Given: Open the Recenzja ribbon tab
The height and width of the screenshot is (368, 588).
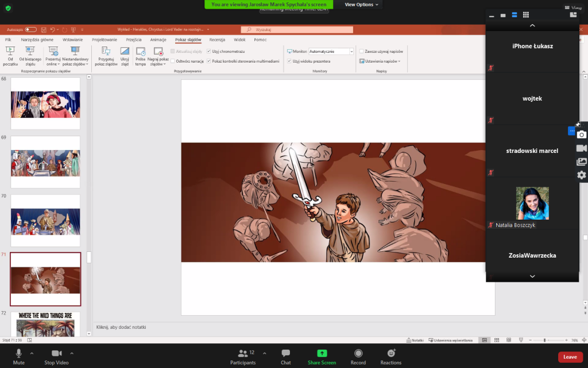Looking at the screenshot, I should (217, 40).
